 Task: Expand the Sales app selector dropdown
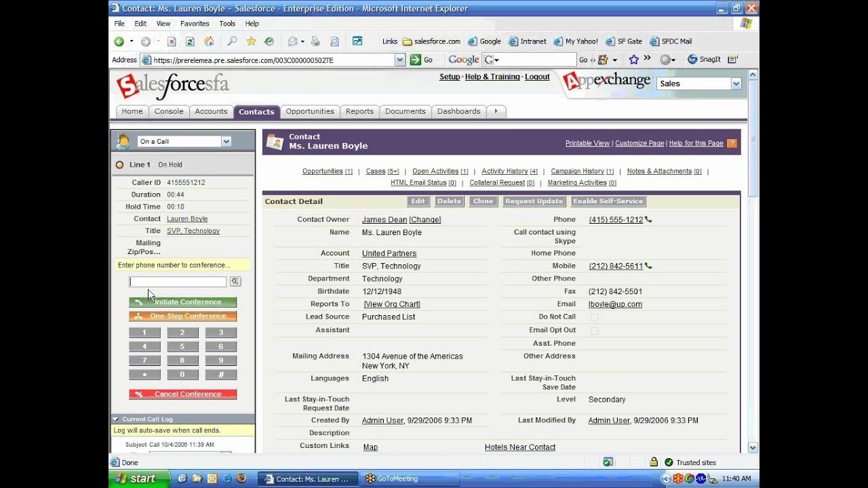pyautogui.click(x=736, y=83)
